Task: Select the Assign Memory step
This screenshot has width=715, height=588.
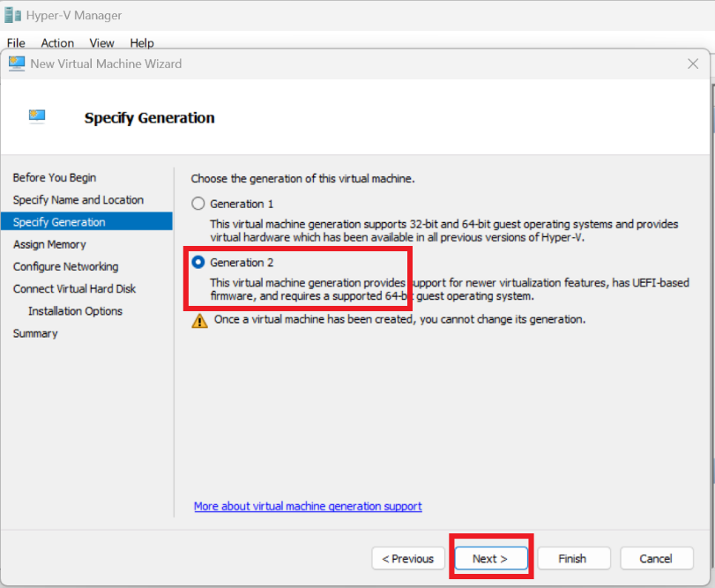Action: 49,244
